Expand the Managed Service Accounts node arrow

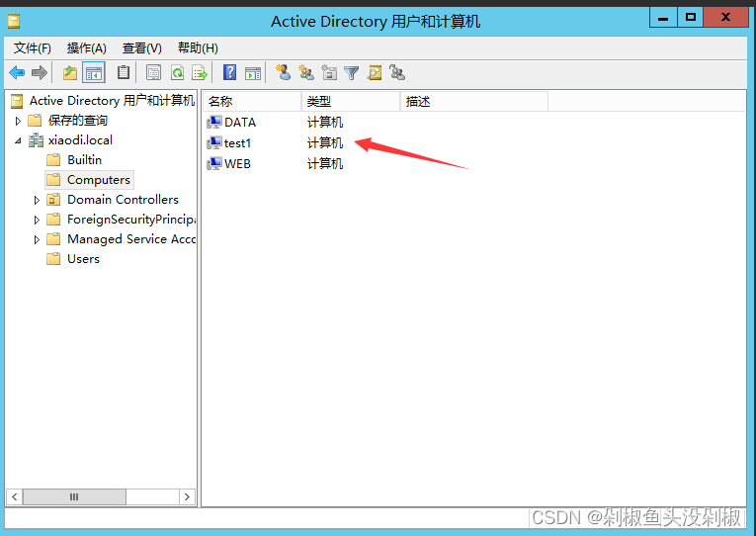tap(37, 239)
